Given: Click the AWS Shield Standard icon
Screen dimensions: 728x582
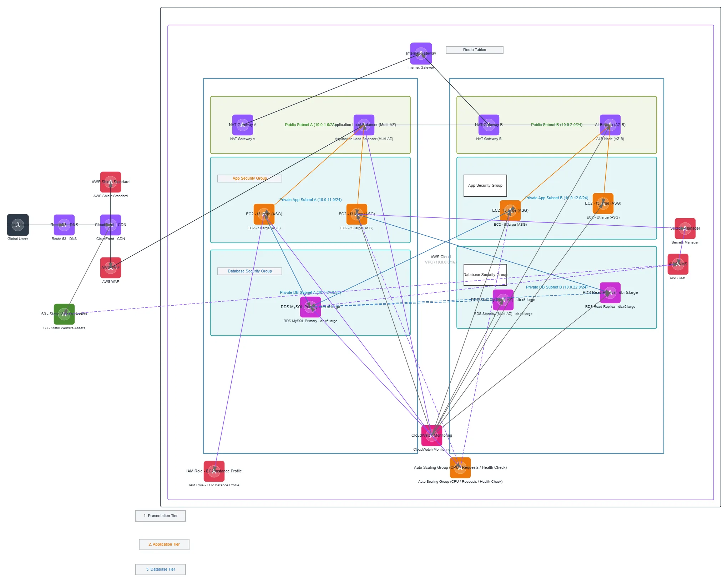Looking at the screenshot, I should [x=111, y=182].
